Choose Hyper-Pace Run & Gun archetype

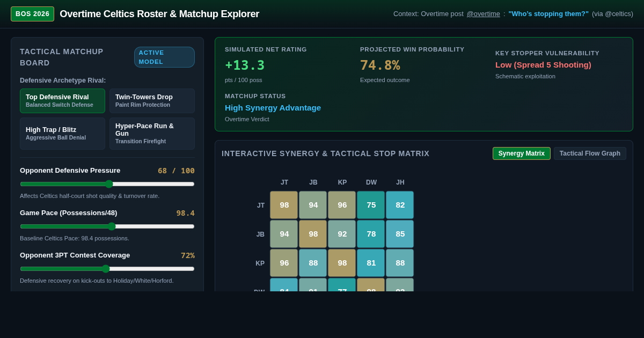(152, 134)
